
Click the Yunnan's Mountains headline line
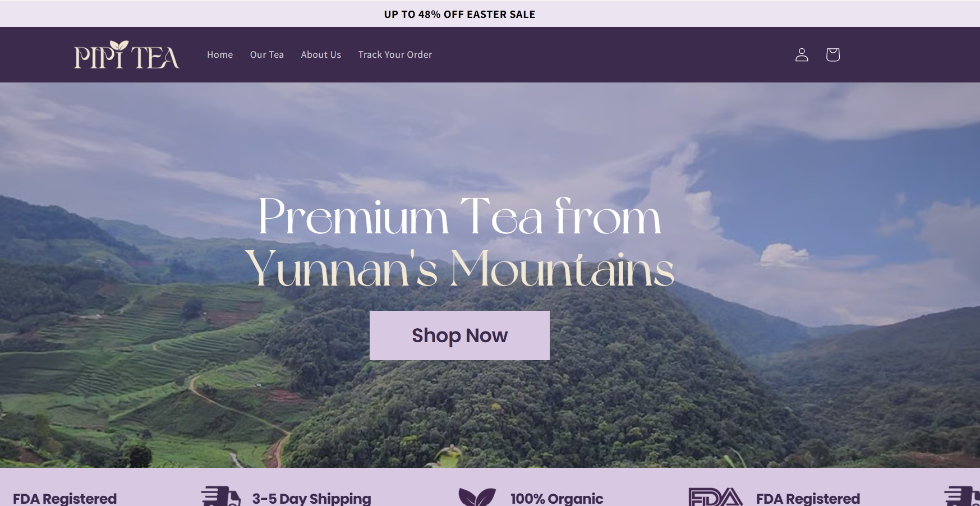click(459, 269)
